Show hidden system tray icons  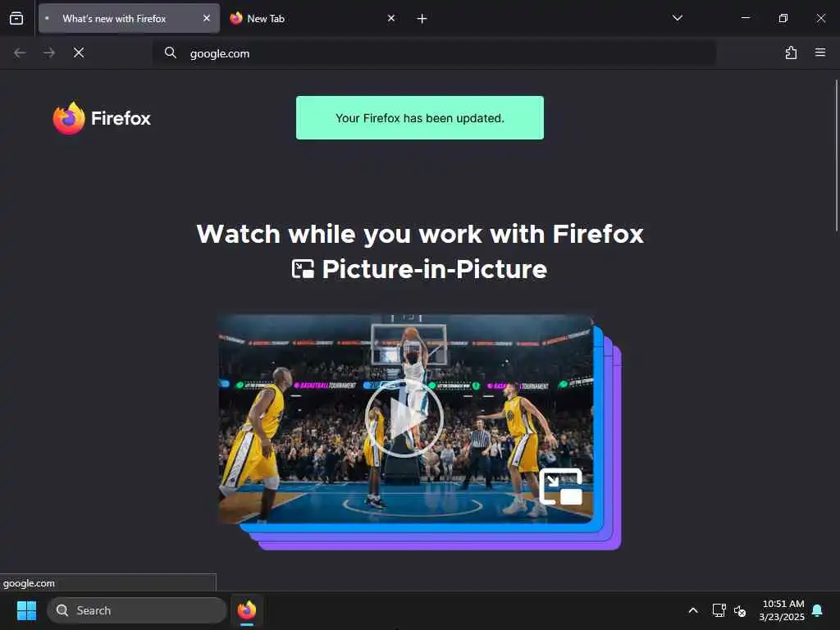(x=692, y=610)
